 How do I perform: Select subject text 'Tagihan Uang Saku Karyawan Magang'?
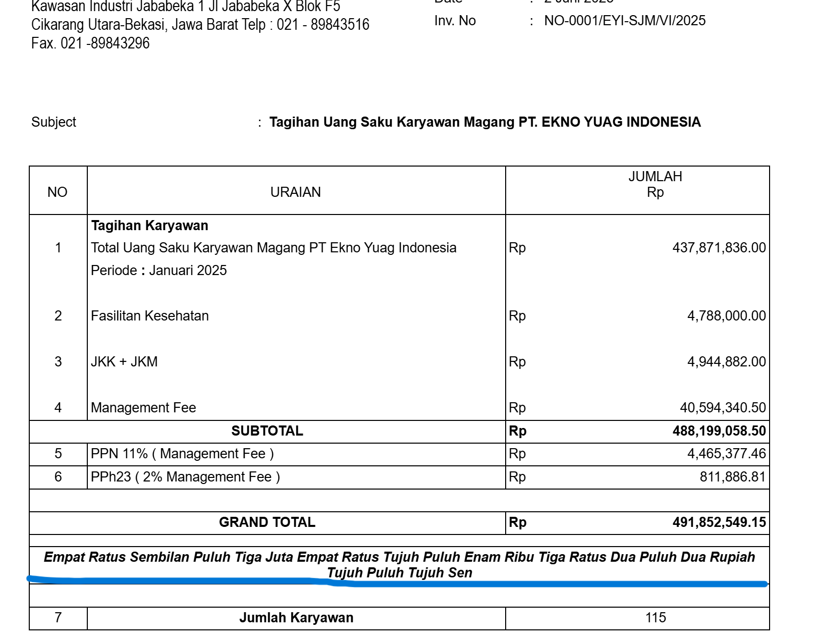[392, 122]
